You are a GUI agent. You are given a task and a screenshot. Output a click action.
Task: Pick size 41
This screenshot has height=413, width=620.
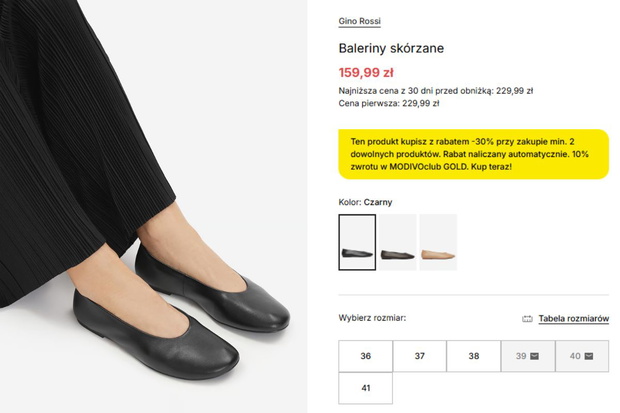point(365,388)
